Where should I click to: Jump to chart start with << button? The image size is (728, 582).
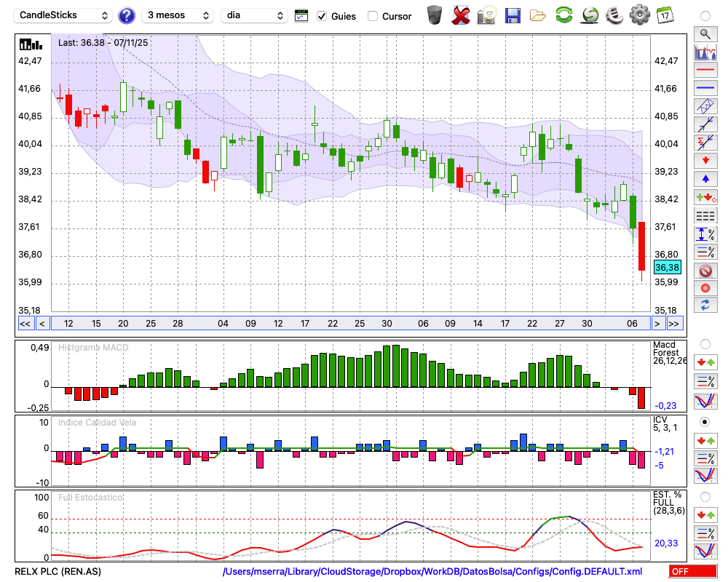click(25, 324)
